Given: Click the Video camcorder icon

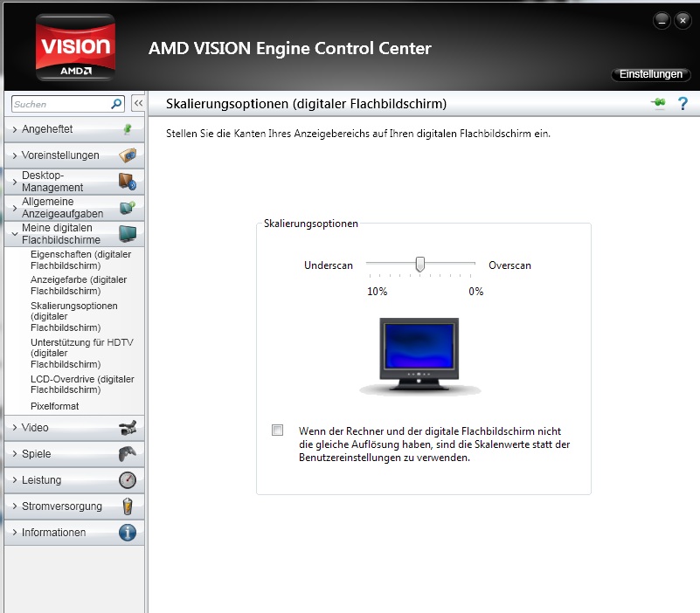Looking at the screenshot, I should coord(128,427).
